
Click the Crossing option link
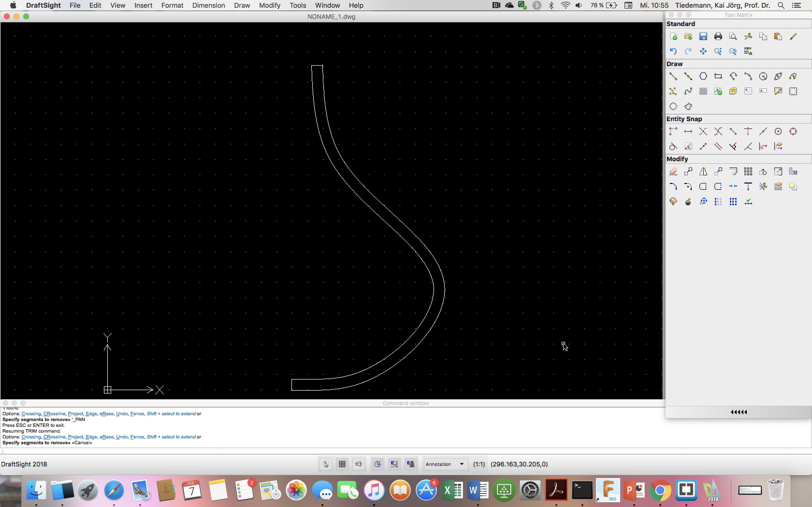(31, 437)
